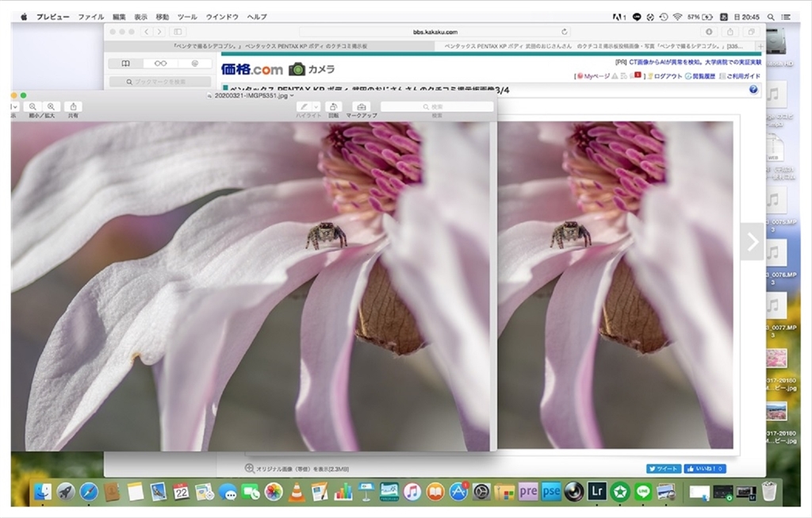
Task: Click Preview's share (共有) toolbar button
Action: pos(73,107)
